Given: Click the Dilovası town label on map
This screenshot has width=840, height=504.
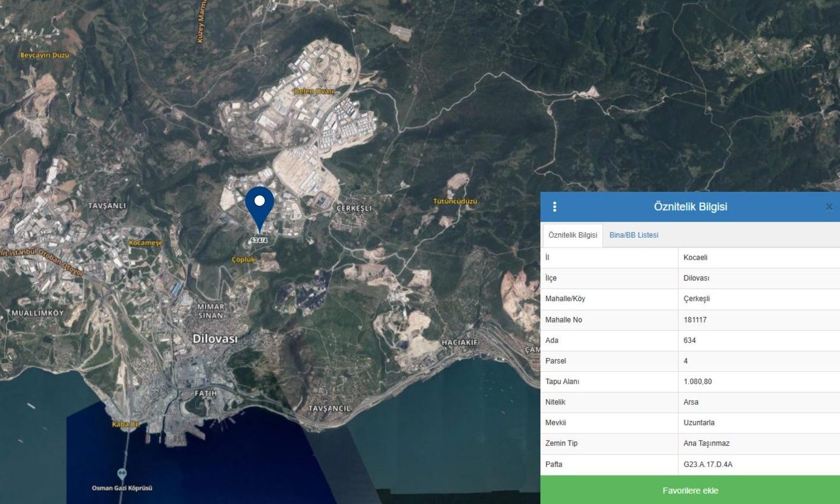Looking at the screenshot, I should click(x=215, y=339).
